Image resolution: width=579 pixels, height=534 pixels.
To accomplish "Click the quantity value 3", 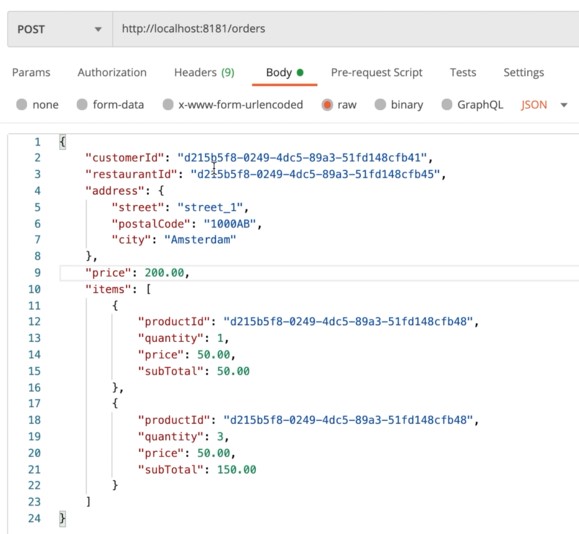I will 220,437.
